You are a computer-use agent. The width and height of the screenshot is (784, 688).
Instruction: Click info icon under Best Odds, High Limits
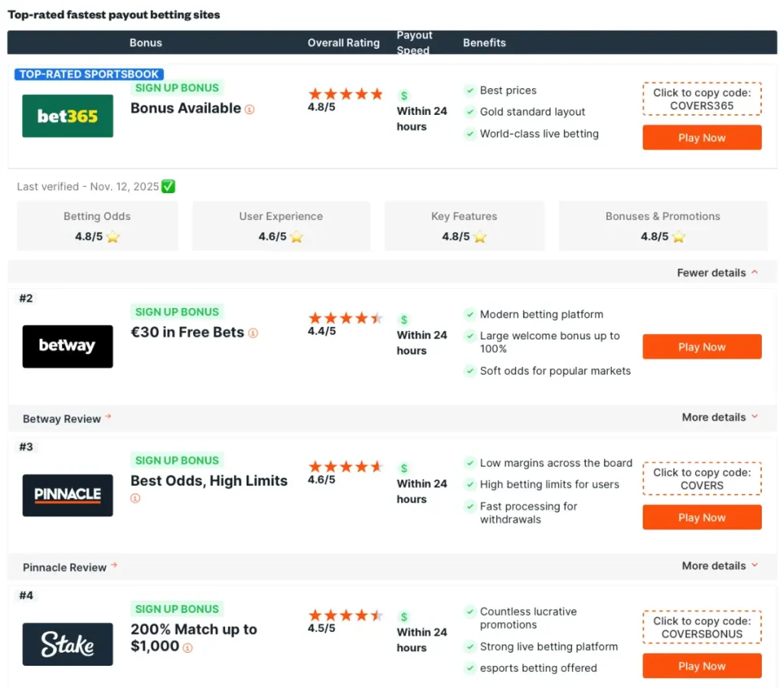[x=136, y=498]
